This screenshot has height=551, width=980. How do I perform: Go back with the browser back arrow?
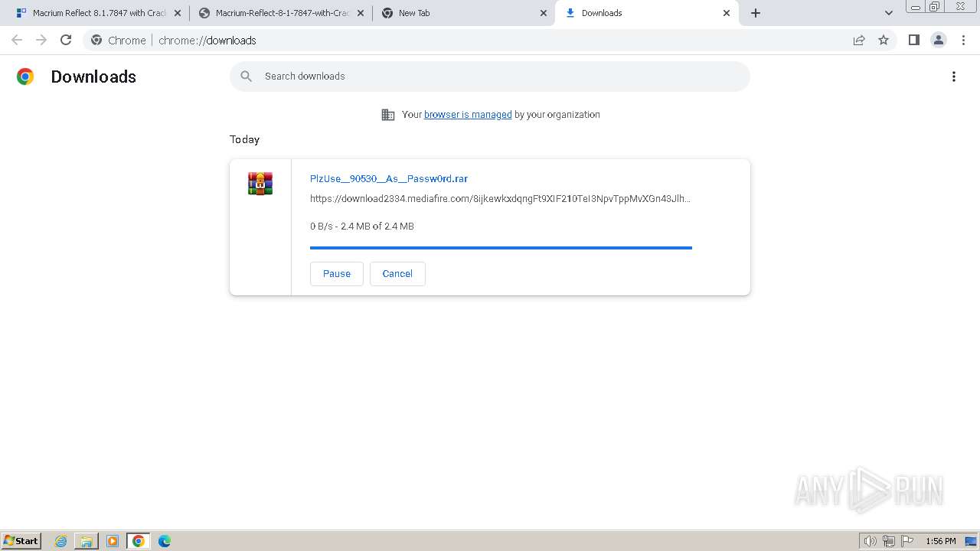(x=17, y=40)
